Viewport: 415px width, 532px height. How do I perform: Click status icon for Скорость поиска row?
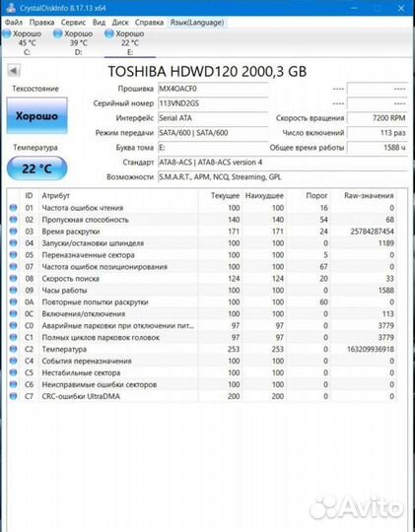pos(13,278)
